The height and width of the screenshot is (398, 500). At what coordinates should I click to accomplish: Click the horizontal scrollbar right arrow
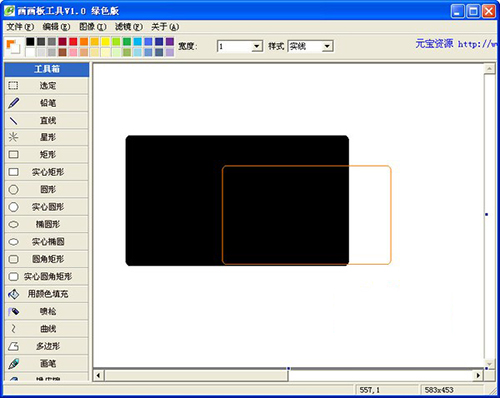coord(478,375)
